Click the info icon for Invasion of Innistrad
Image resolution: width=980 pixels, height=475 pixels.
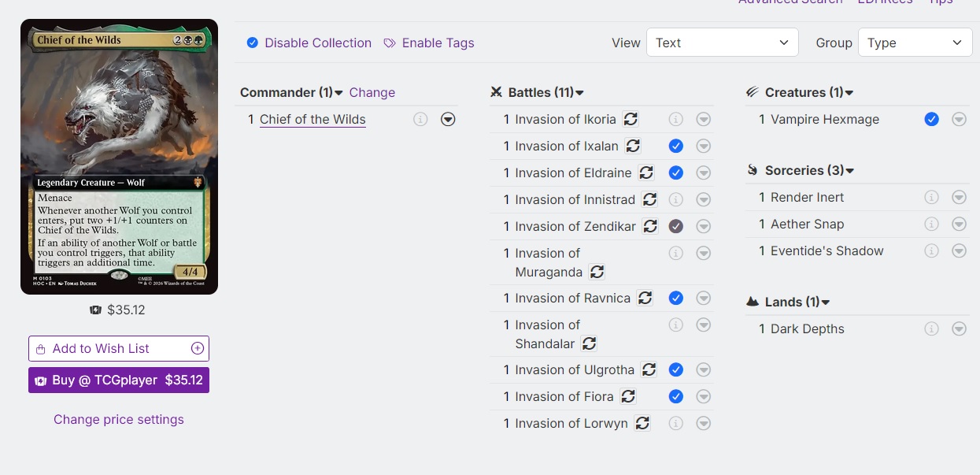pos(675,199)
